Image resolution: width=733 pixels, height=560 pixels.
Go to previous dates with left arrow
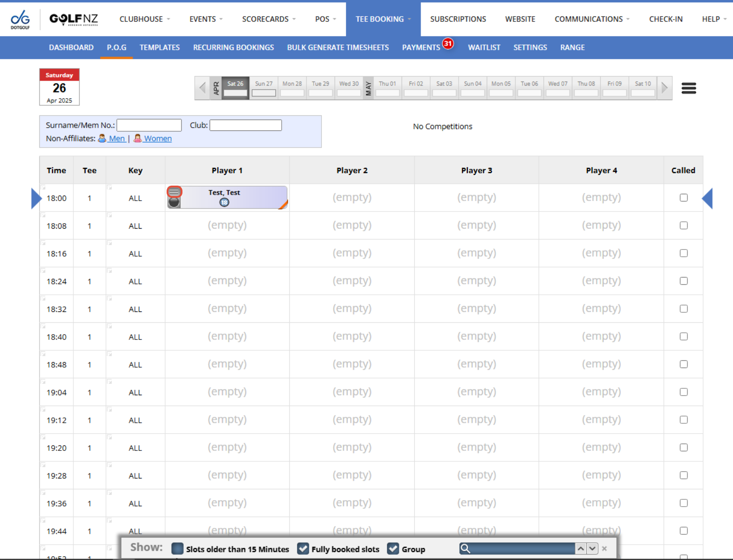tap(202, 88)
